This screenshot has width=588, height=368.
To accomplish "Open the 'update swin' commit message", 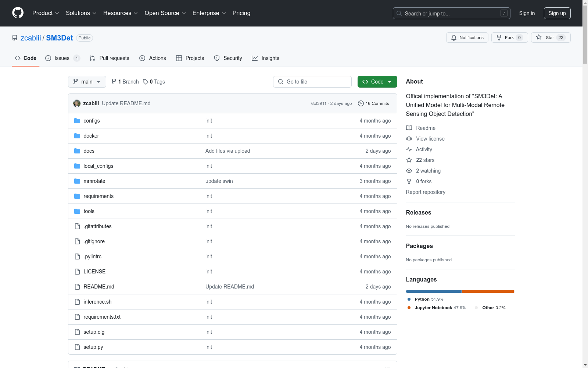I will (219, 181).
